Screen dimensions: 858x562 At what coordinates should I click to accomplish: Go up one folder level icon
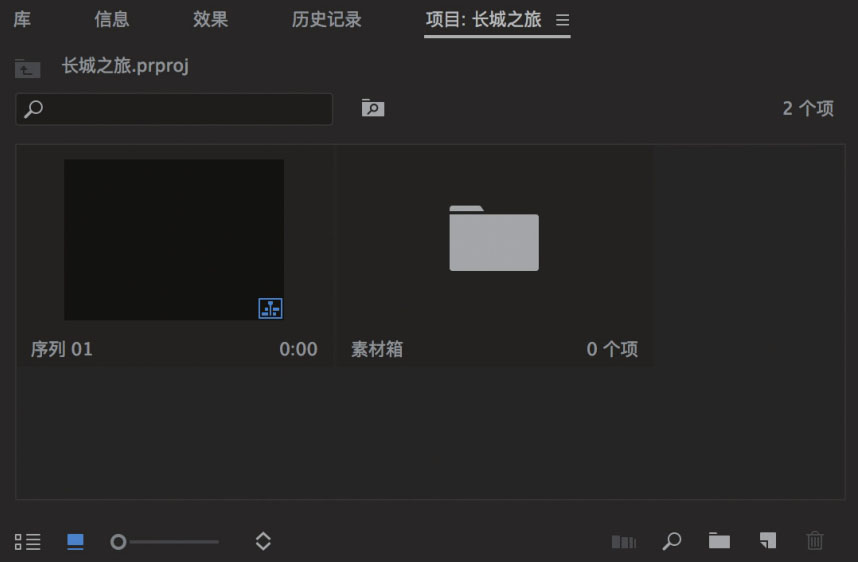pyautogui.click(x=27, y=68)
